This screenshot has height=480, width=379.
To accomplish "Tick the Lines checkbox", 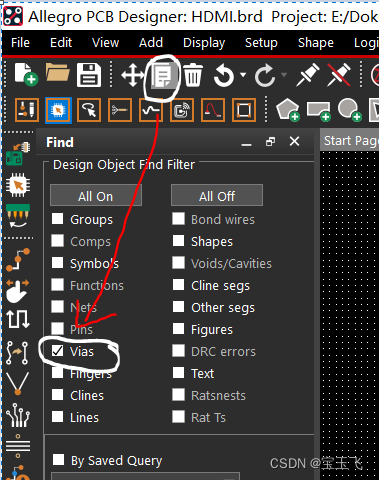I will pyautogui.click(x=57, y=417).
